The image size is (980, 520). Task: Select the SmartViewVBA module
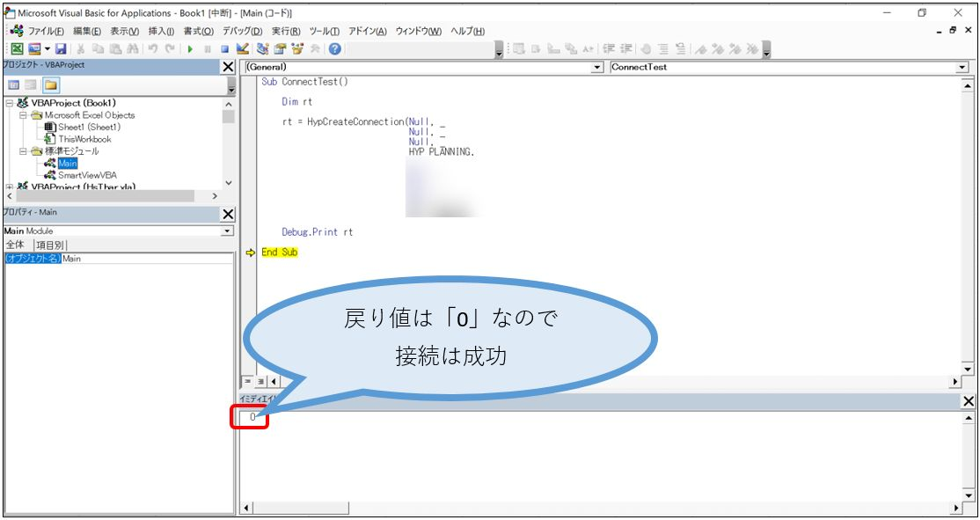pyautogui.click(x=86, y=175)
